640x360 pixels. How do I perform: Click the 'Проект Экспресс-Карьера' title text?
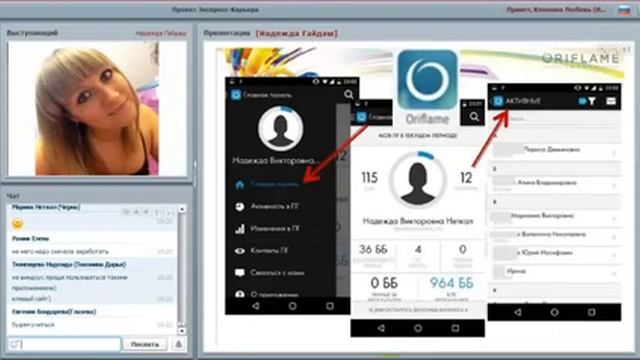point(215,9)
